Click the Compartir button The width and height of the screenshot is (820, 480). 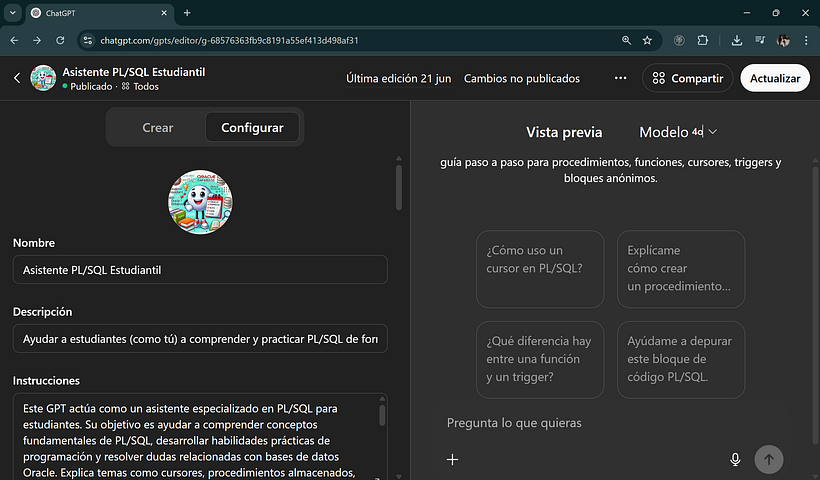pyautogui.click(x=688, y=78)
